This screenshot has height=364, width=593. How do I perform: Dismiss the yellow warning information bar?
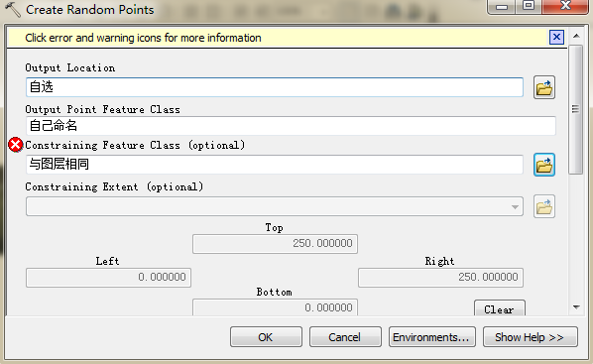click(556, 37)
